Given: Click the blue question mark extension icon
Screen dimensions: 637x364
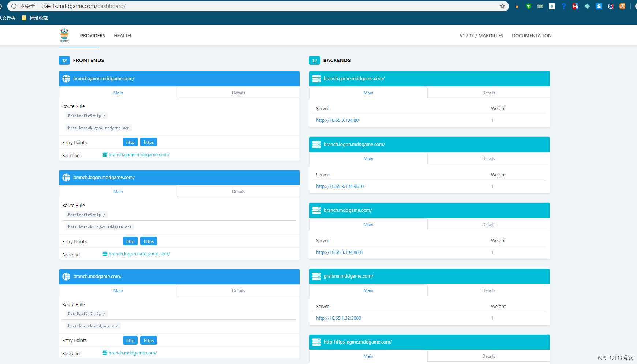Looking at the screenshot, I should 564,6.
